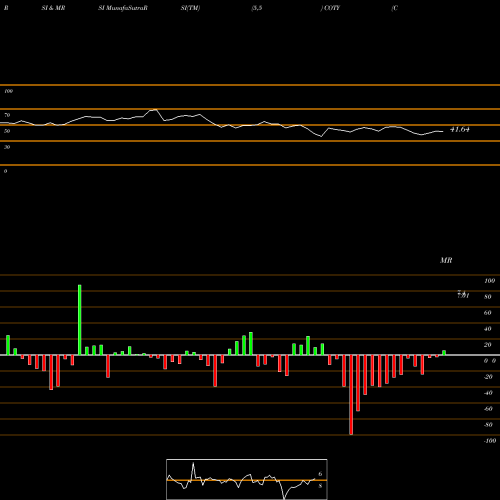Image resolution: width=500 pixels, height=500 pixels.
Task: Click the MR axis label -20
Action: (x=488, y=377)
